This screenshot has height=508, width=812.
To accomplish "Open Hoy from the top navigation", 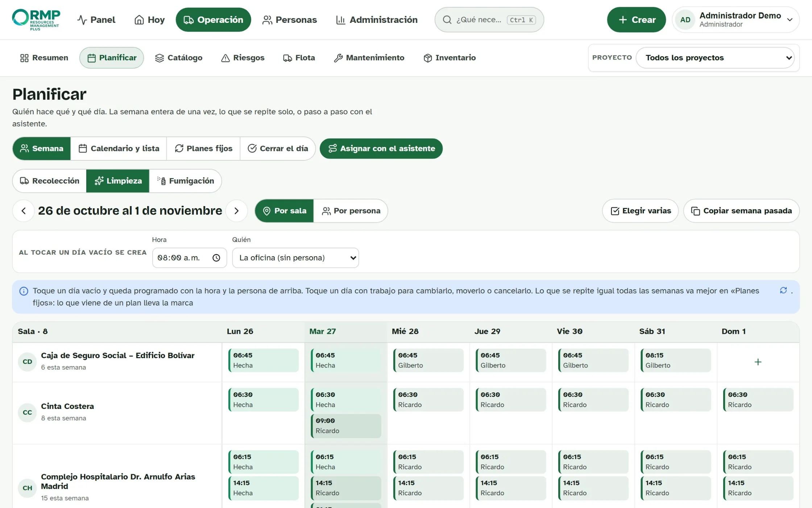I will (x=149, y=20).
